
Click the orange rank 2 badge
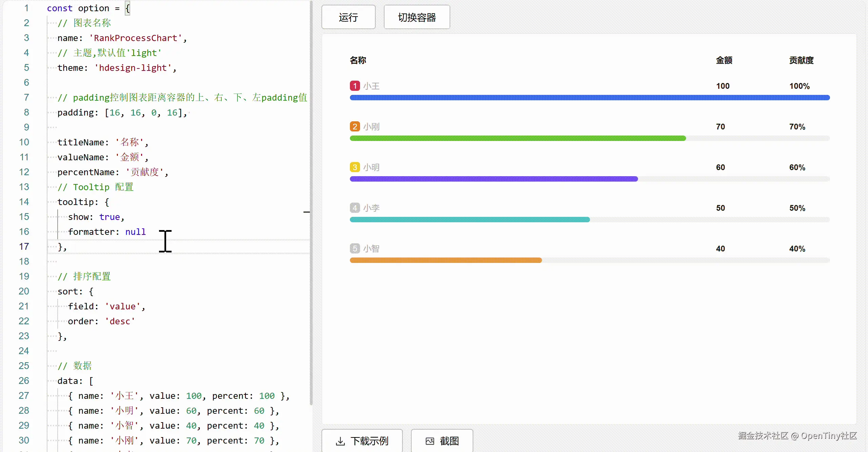(x=355, y=126)
